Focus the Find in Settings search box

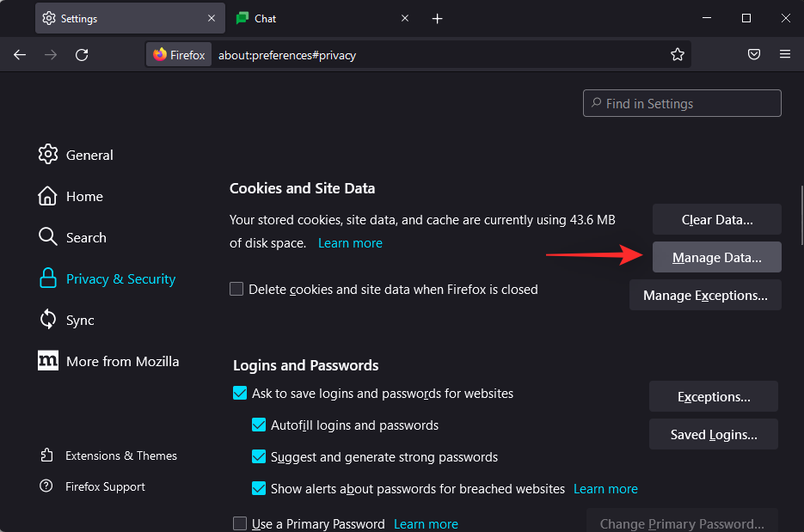[682, 104]
